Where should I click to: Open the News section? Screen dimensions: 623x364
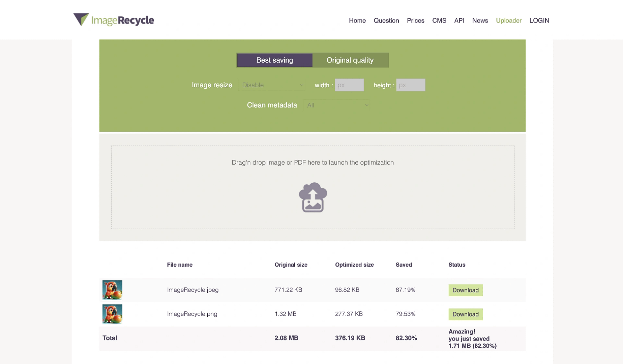pos(480,21)
